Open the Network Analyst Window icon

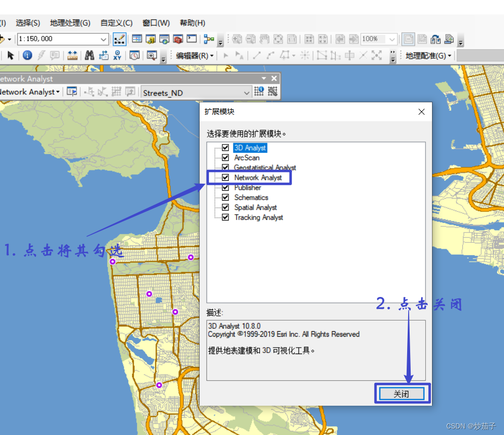(x=71, y=91)
